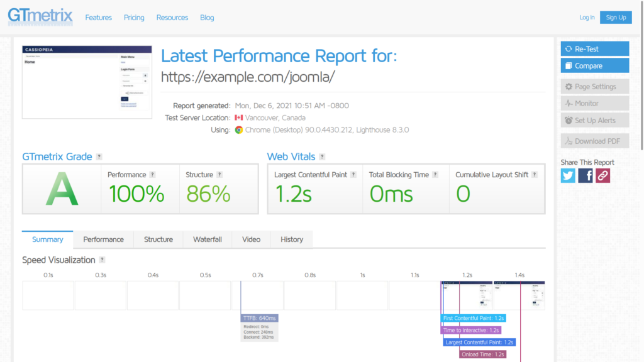The width and height of the screenshot is (644, 362).
Task: Click help icon next to Structure score
Action: [219, 175]
